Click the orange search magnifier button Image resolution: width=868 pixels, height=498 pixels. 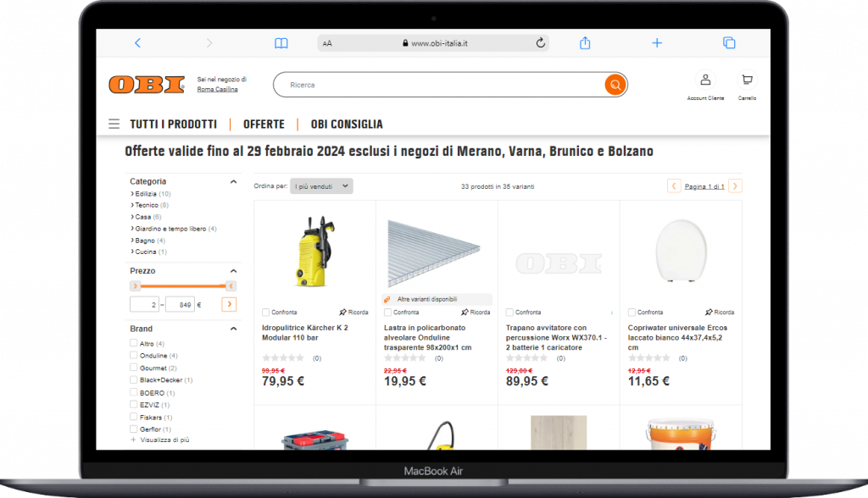point(615,85)
